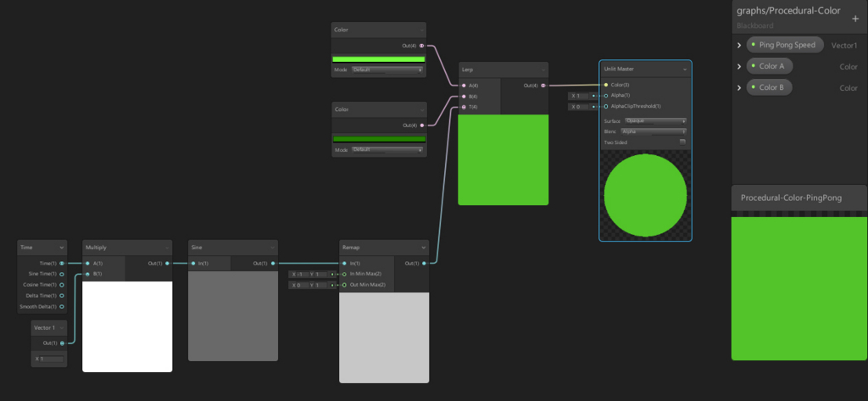The image size is (868, 401).
Task: Click the Remap node Out(1) port
Action: (x=424, y=264)
